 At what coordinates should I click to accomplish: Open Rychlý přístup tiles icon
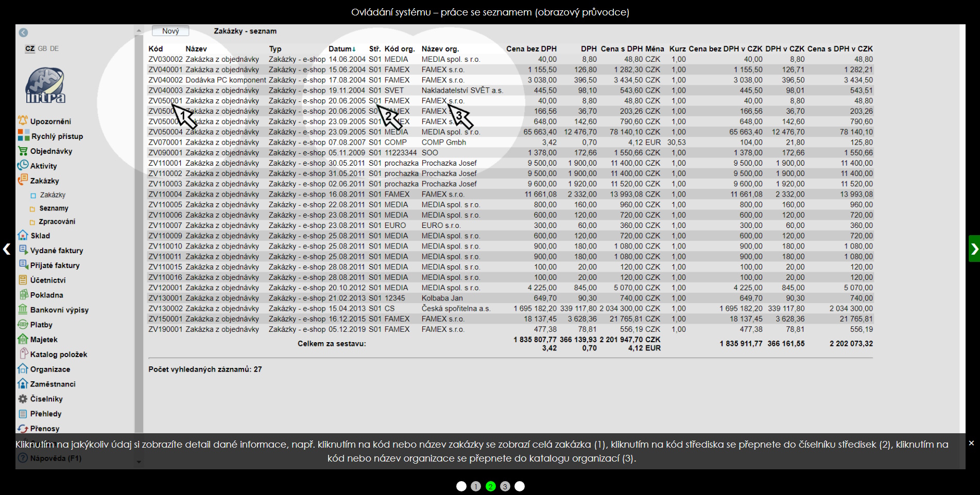tap(23, 136)
